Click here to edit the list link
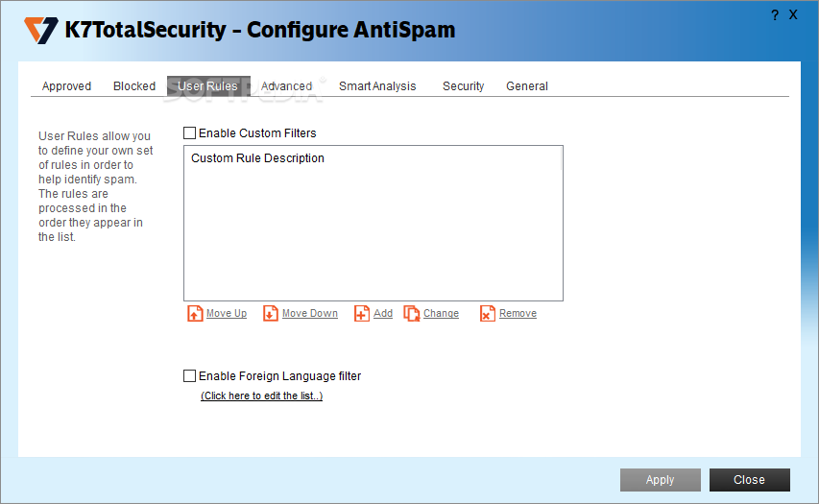 pyautogui.click(x=262, y=396)
